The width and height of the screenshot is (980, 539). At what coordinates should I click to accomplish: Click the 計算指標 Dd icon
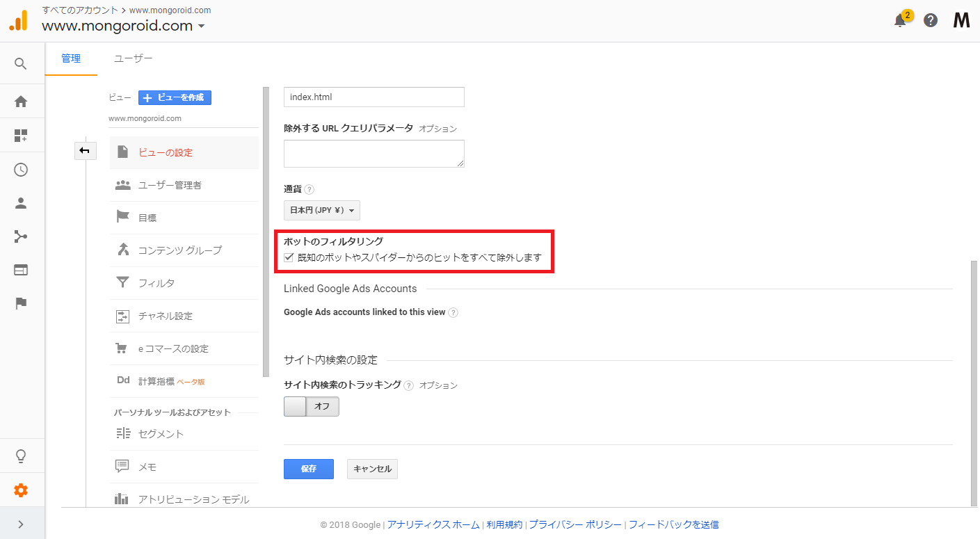click(123, 380)
